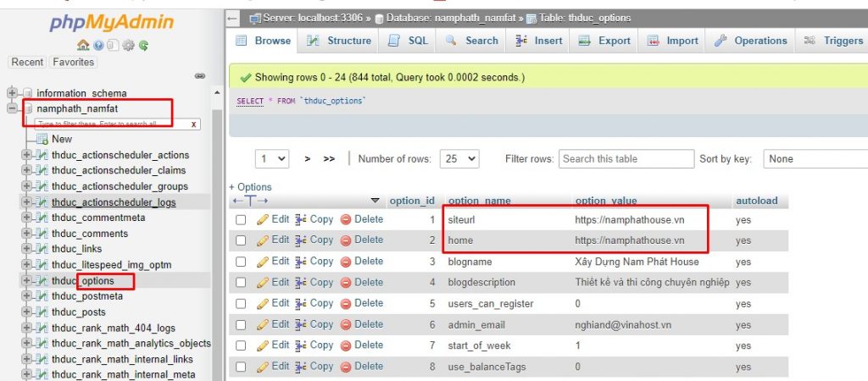Click Filter rows search field

tap(626, 158)
